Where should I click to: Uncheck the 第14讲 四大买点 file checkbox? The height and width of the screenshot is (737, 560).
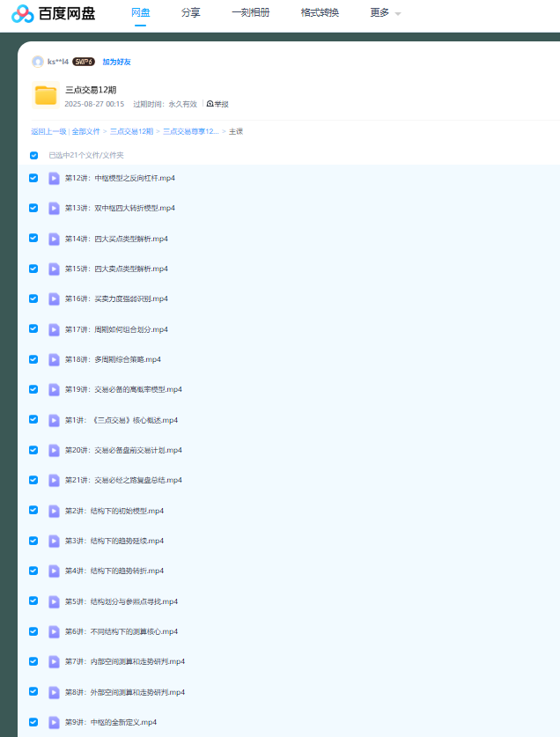point(33,238)
